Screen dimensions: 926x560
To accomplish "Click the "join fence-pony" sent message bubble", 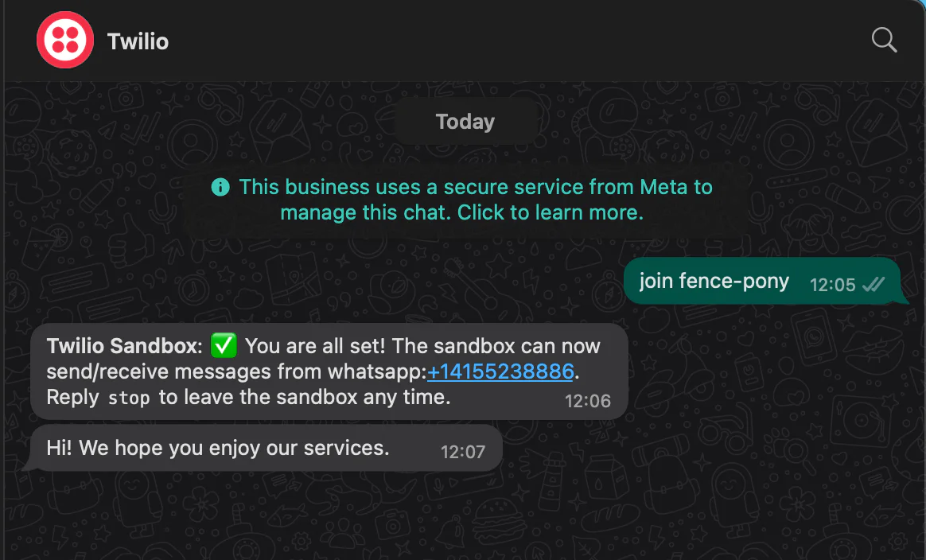I will point(762,281).
